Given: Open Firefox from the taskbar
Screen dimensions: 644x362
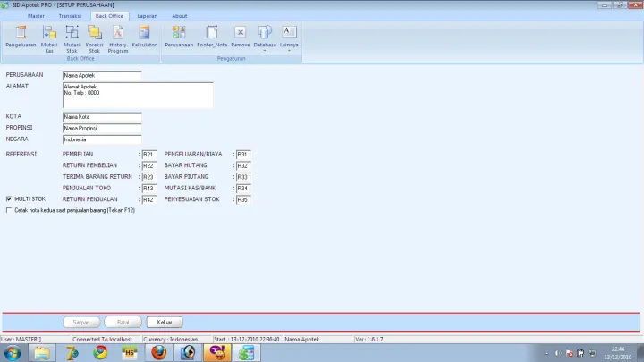Looking at the screenshot, I should point(159,353).
